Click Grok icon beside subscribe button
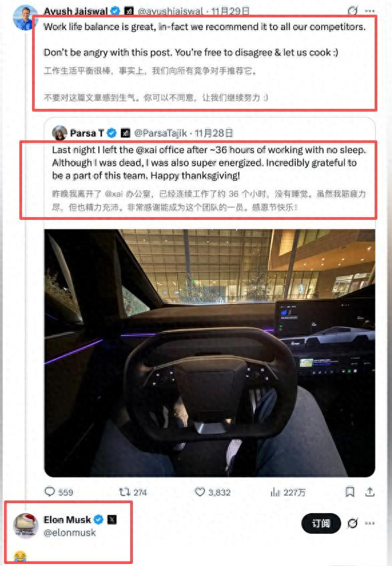Viewport: 392px width, 566px height. click(x=353, y=523)
